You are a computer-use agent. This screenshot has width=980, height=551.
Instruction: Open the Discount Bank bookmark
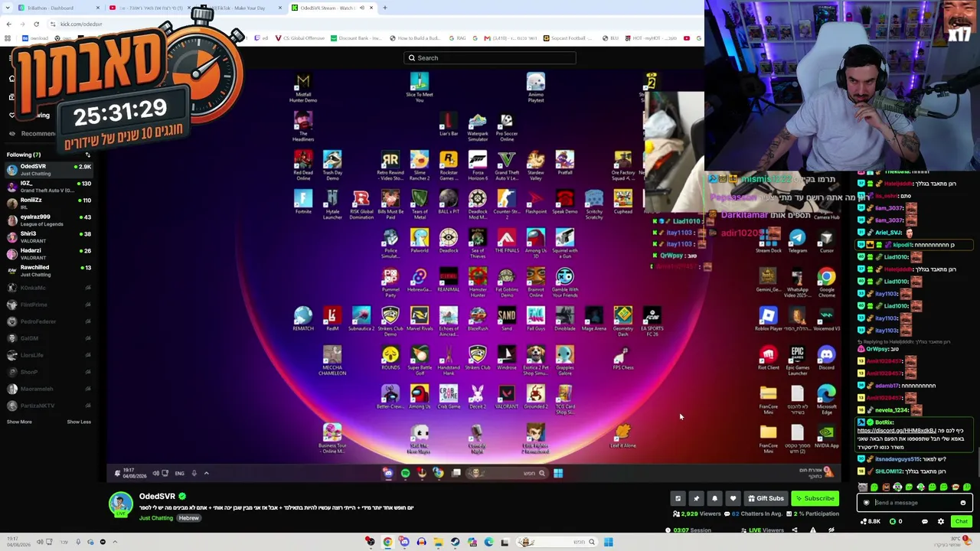point(355,38)
